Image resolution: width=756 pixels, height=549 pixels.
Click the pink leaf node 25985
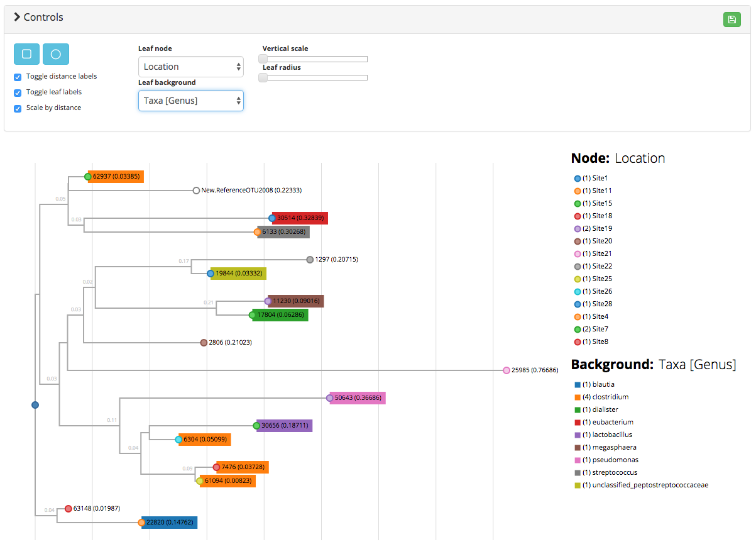(507, 370)
